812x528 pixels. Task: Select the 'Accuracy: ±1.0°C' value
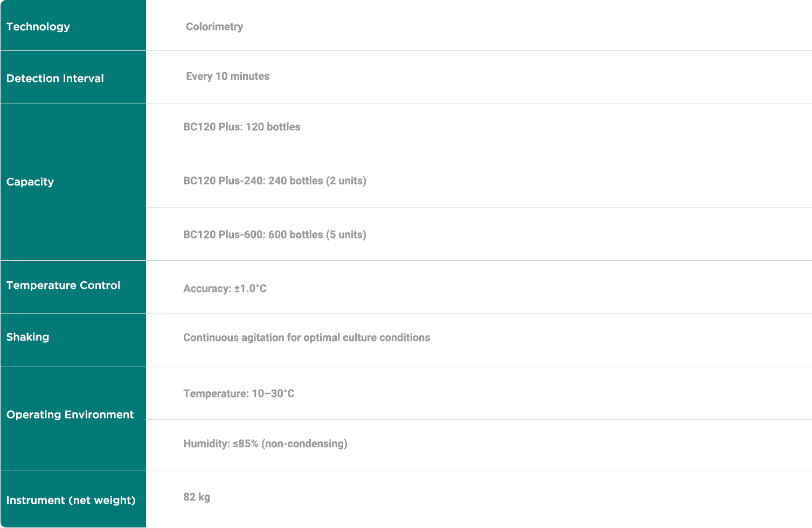pos(225,288)
